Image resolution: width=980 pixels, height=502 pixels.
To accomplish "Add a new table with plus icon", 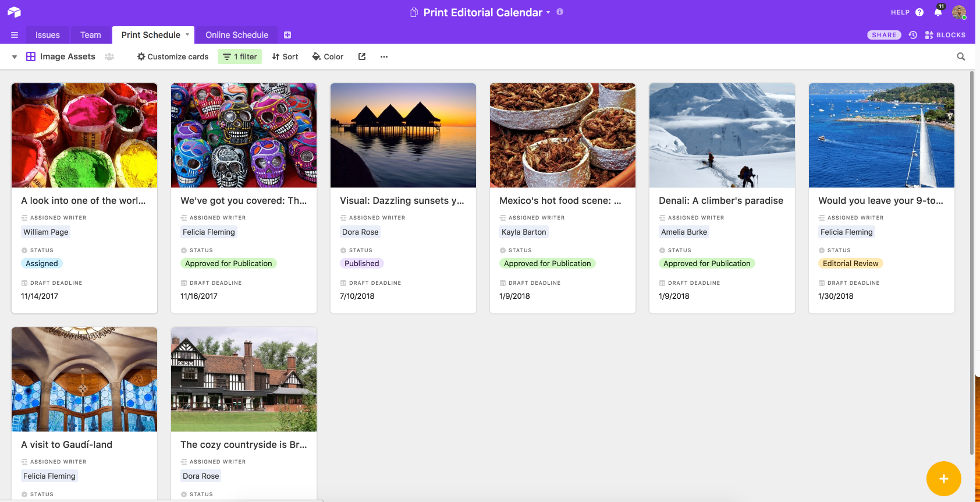I will click(x=287, y=35).
